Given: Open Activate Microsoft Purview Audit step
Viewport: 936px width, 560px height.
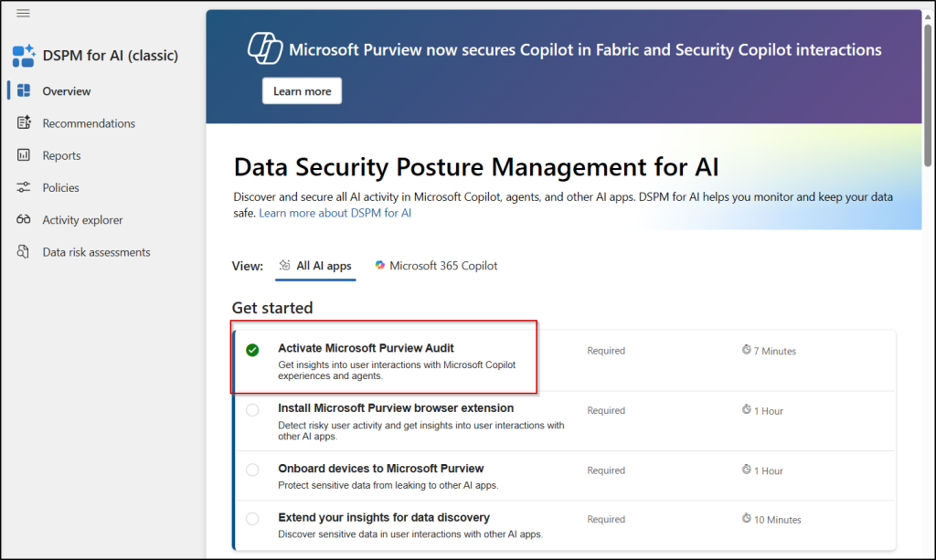Looking at the screenshot, I should click(366, 348).
